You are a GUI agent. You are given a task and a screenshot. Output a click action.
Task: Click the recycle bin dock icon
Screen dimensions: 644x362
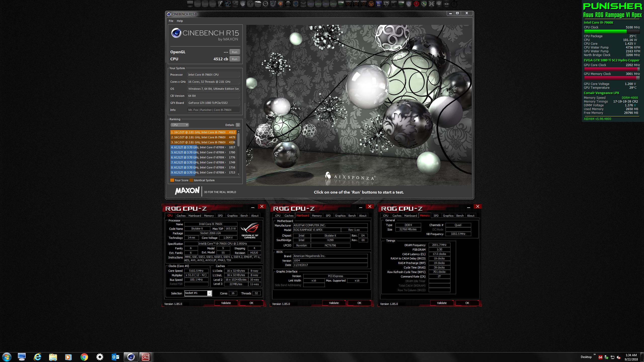(447, 4)
